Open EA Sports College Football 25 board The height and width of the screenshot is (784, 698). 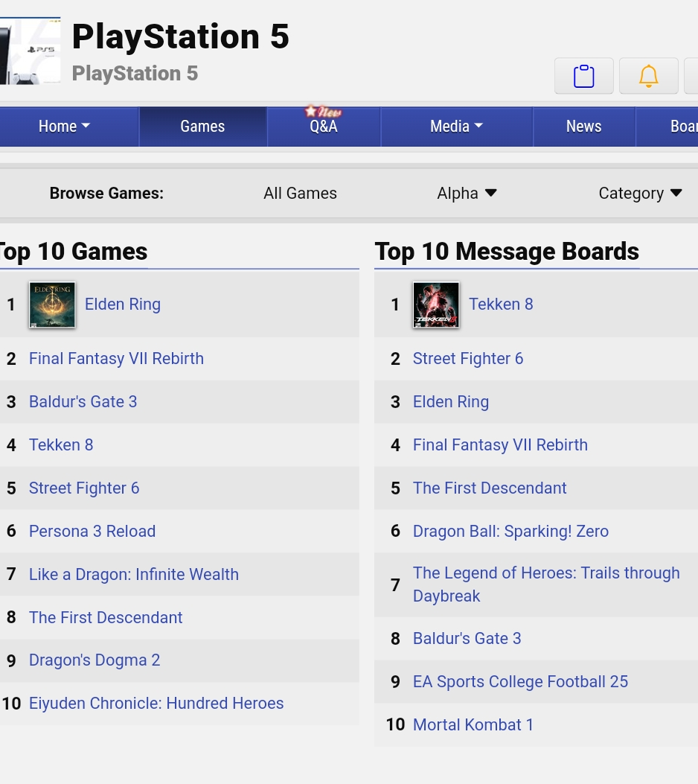point(521,681)
